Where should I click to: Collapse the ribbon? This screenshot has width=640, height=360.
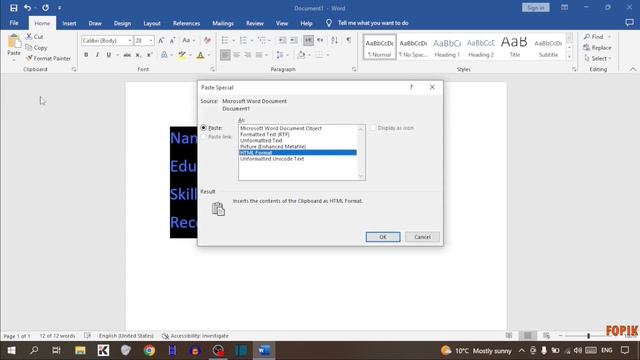click(x=633, y=69)
